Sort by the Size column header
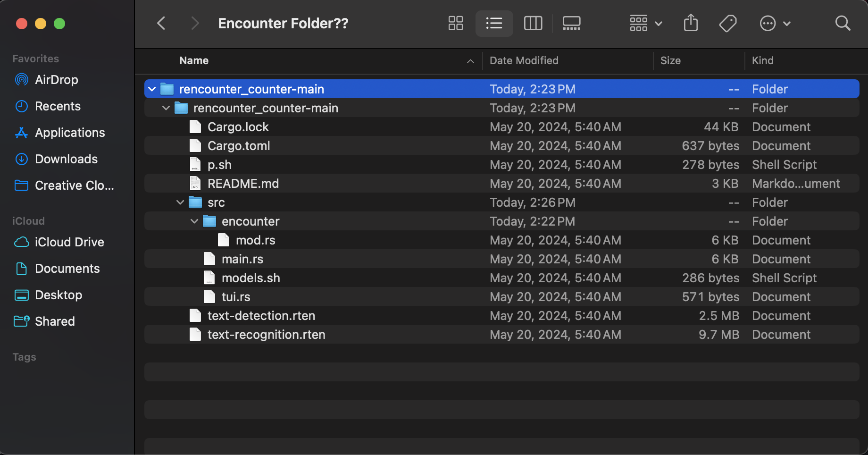Viewport: 868px width, 455px height. click(670, 60)
